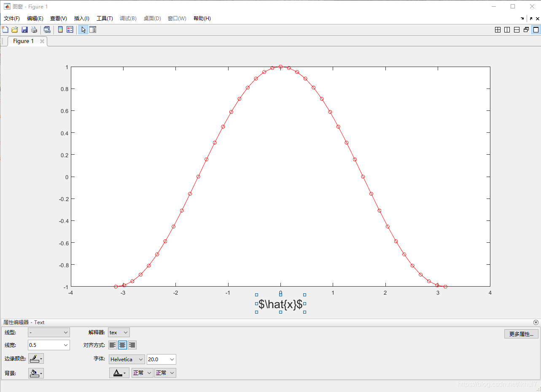Open the Helvetica font name dropdown

(x=127, y=360)
